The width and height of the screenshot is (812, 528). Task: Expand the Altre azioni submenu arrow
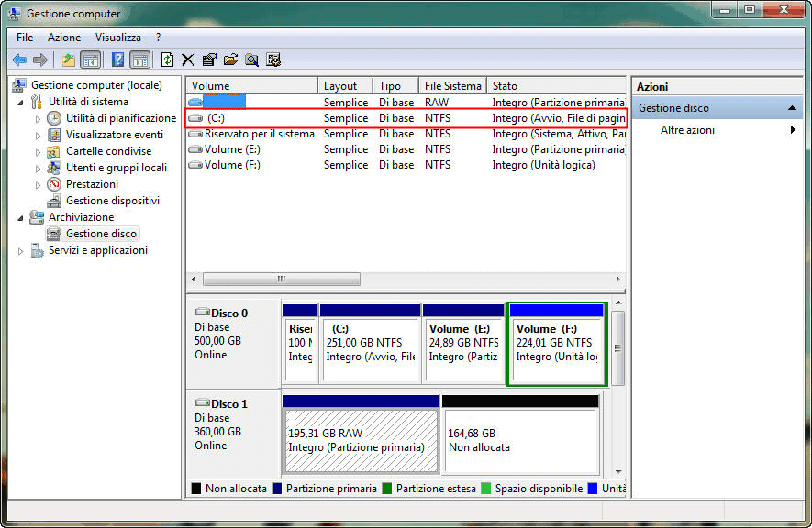click(x=793, y=130)
